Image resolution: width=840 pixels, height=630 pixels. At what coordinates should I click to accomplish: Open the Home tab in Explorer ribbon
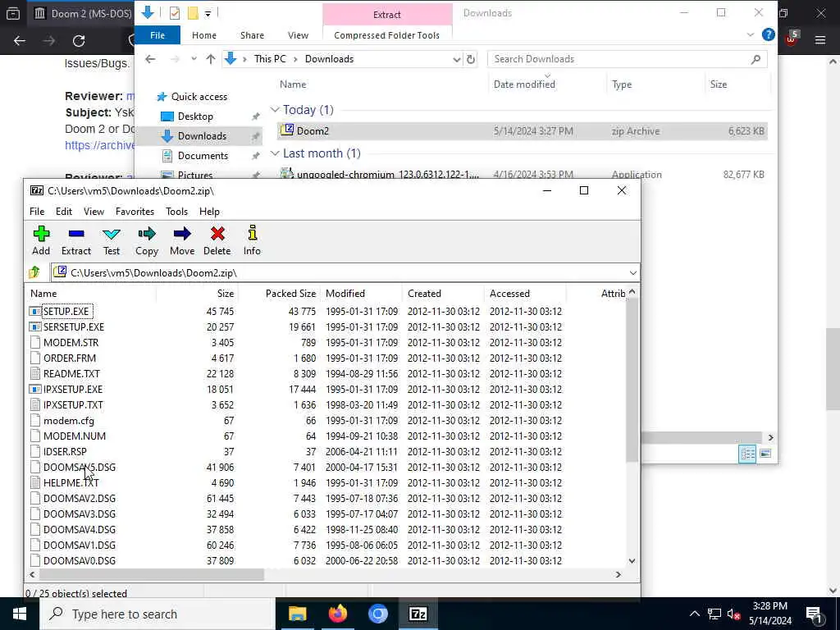204,35
